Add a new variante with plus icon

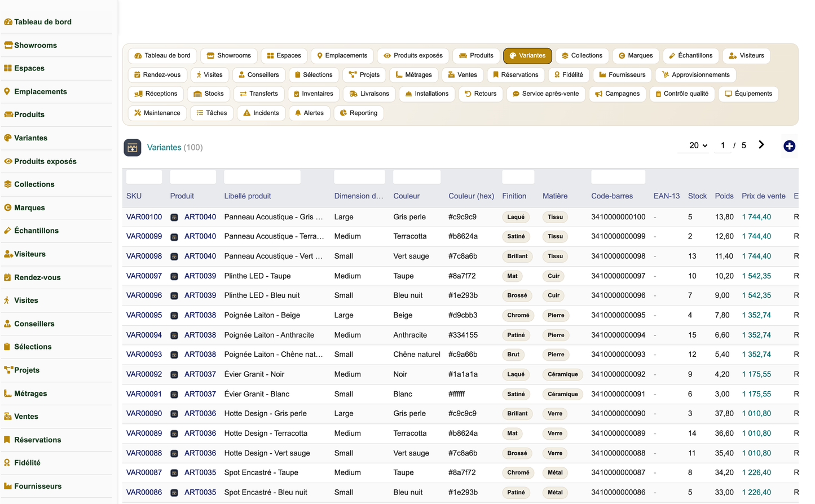789,146
